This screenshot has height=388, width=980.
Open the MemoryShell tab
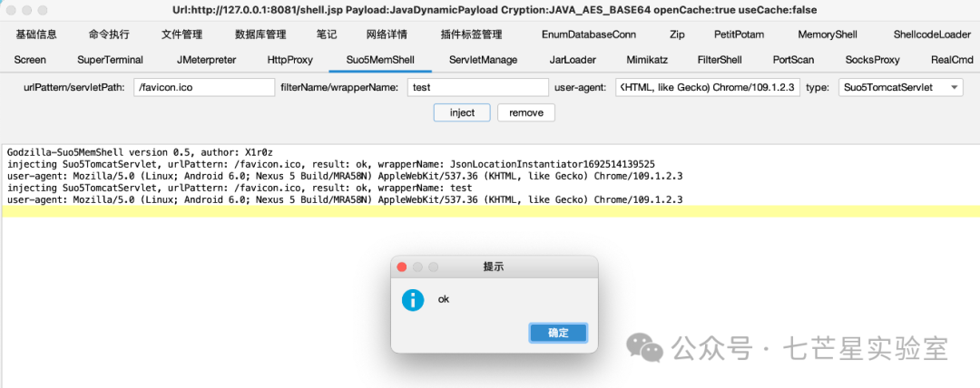[x=828, y=34]
